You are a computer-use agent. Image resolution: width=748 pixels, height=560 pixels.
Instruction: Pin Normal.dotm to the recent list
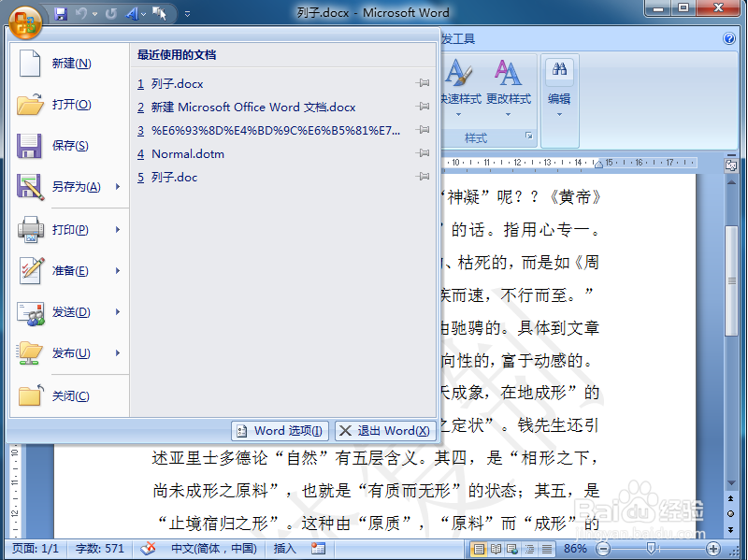[423, 153]
